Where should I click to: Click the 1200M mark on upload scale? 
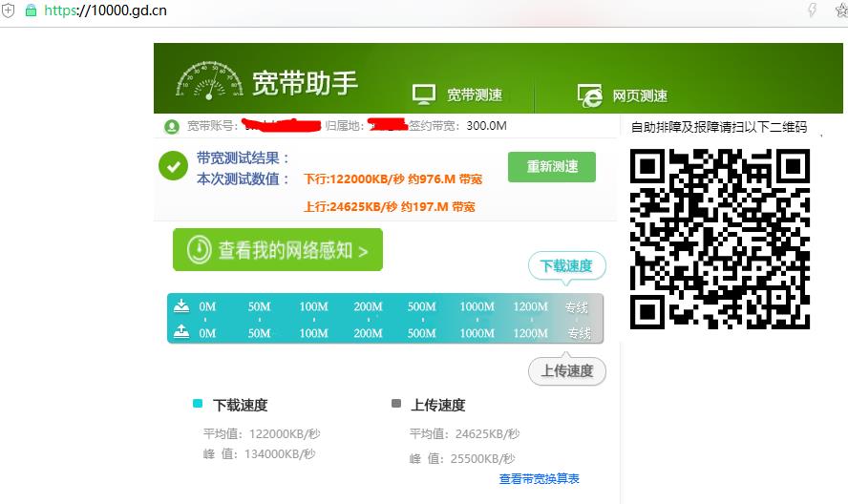pyautogui.click(x=531, y=333)
